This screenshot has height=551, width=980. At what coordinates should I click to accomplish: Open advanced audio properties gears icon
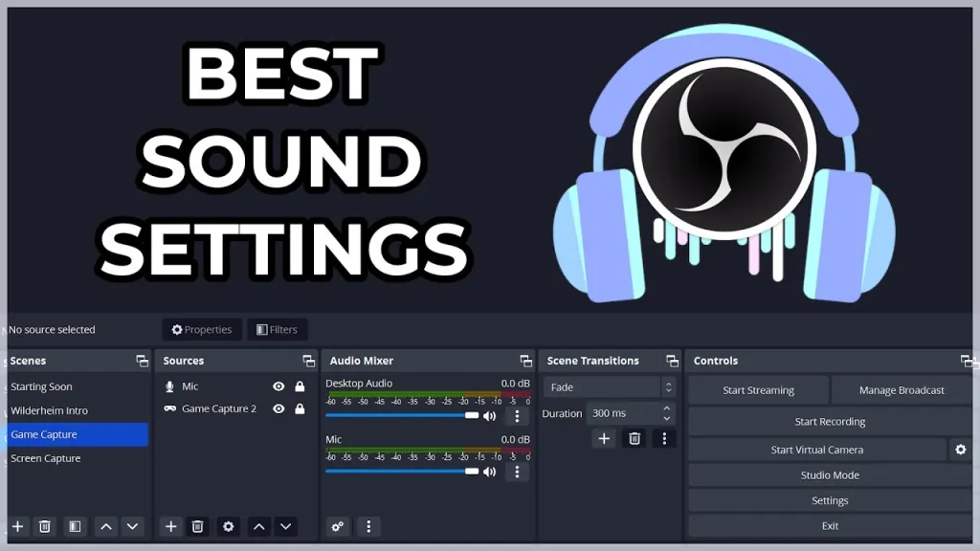click(338, 527)
